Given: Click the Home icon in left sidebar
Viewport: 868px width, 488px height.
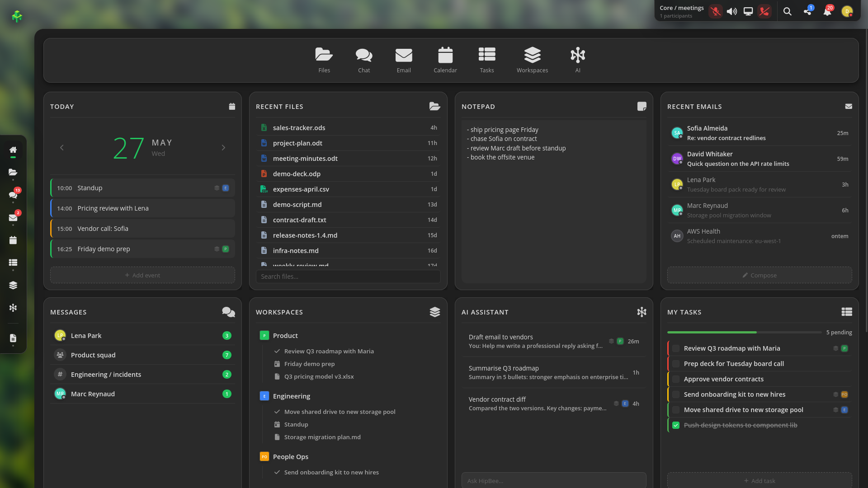Looking at the screenshot, I should 13,150.
